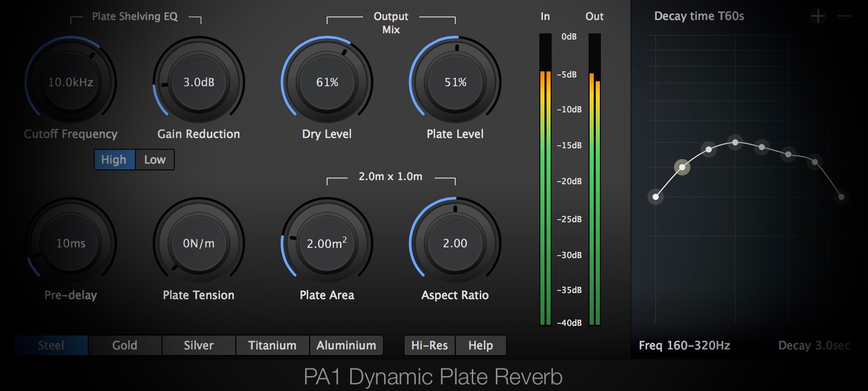This screenshot has height=391, width=868.
Task: Click the Plate Tension label
Action: click(x=199, y=295)
